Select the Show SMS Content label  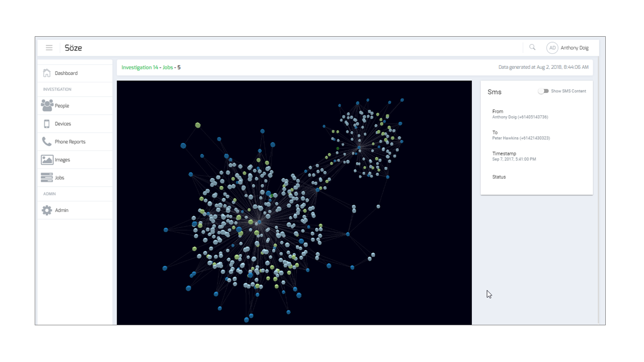pyautogui.click(x=569, y=91)
